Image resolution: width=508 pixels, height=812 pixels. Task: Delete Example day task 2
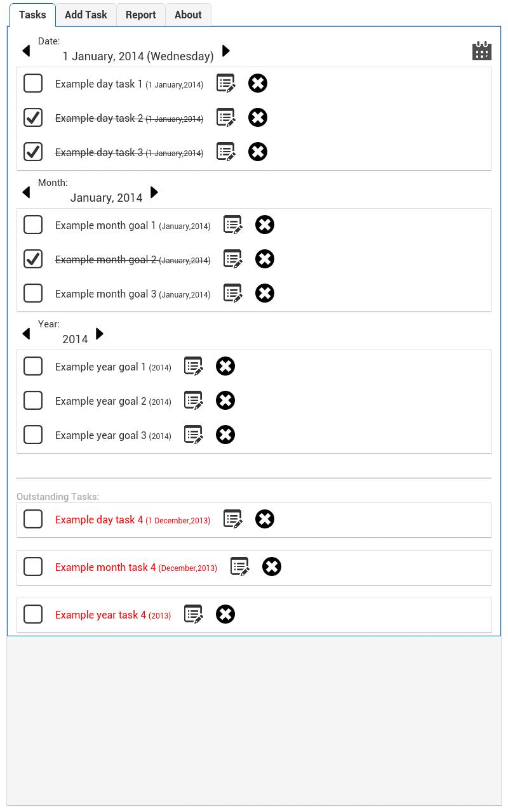(x=258, y=117)
